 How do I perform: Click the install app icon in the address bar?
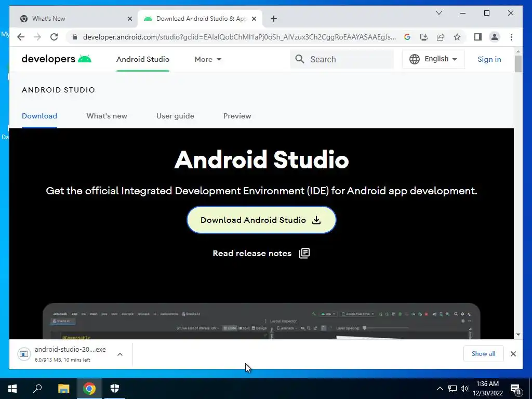coord(424,37)
